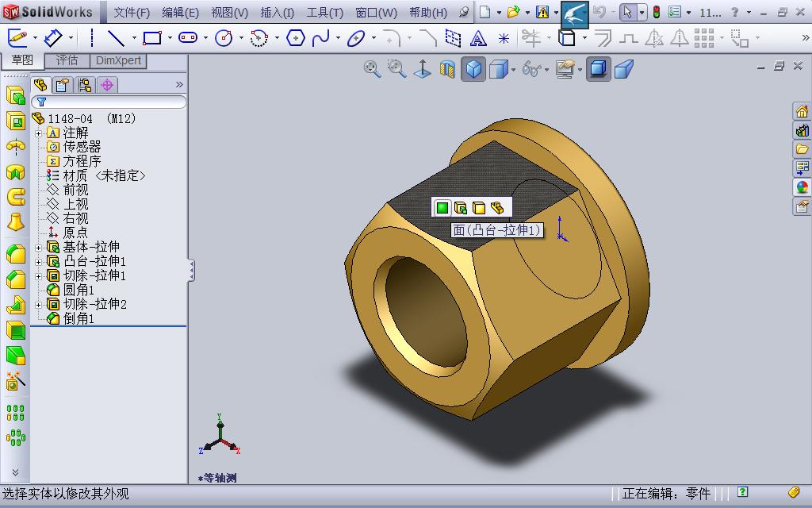The image size is (812, 508).
Task: Select the Point sketch tool
Action: [x=504, y=38]
